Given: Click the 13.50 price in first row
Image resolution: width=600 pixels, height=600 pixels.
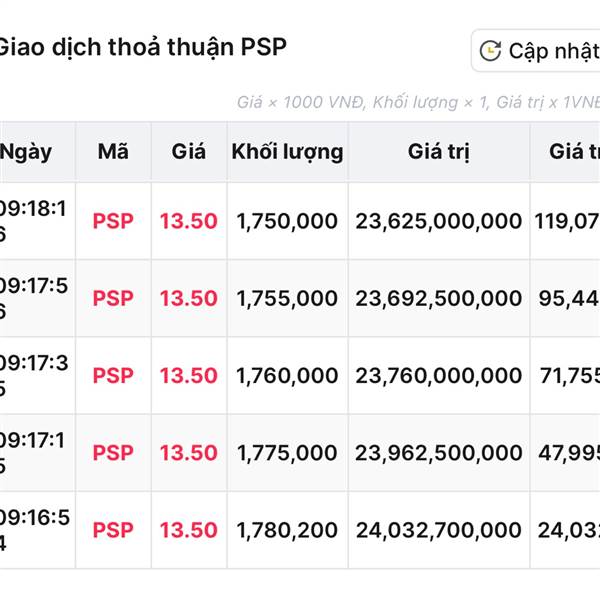Looking at the screenshot, I should [189, 221].
